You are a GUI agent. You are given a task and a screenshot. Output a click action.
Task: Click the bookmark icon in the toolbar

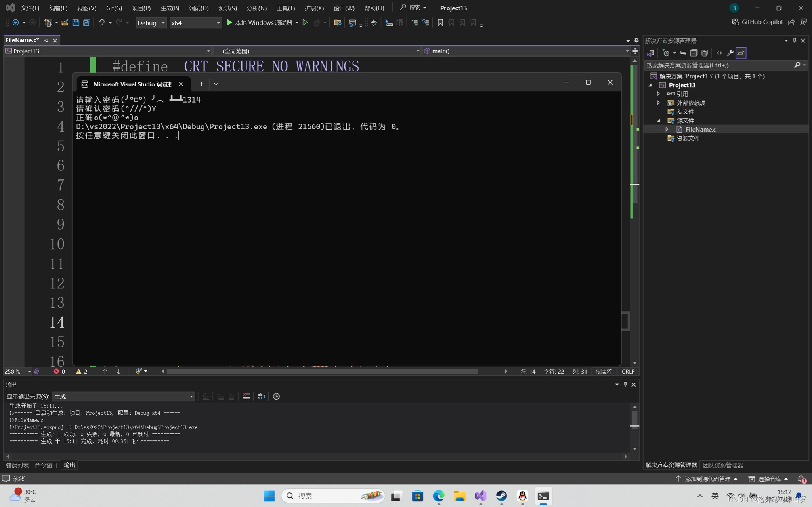coord(440,23)
